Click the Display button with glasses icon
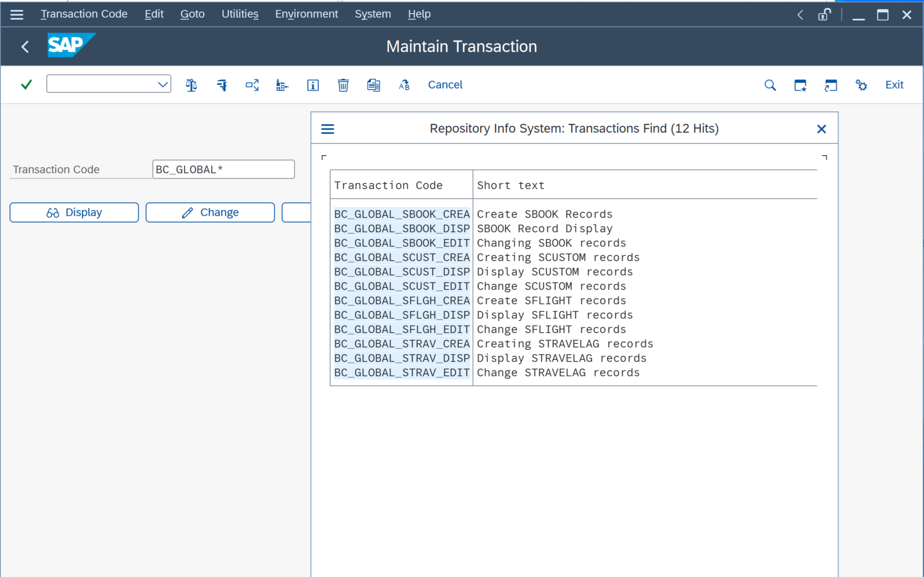The width and height of the screenshot is (924, 577). pyautogui.click(x=74, y=212)
